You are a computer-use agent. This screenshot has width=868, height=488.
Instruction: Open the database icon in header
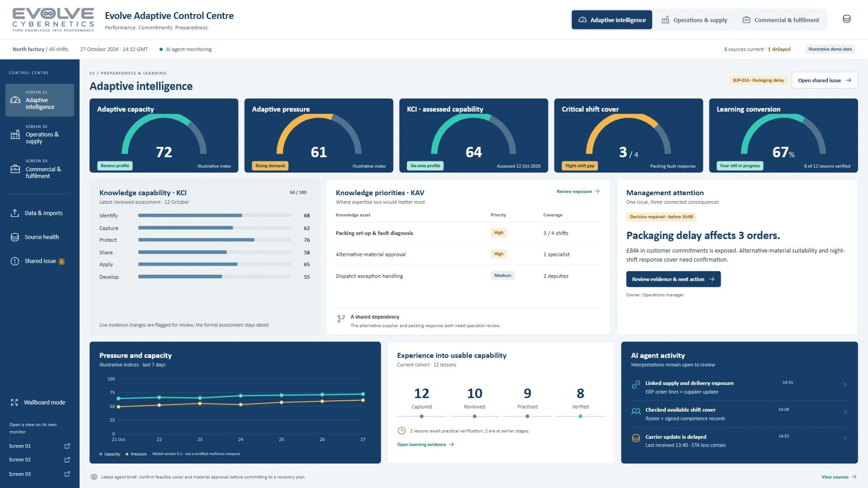click(846, 19)
